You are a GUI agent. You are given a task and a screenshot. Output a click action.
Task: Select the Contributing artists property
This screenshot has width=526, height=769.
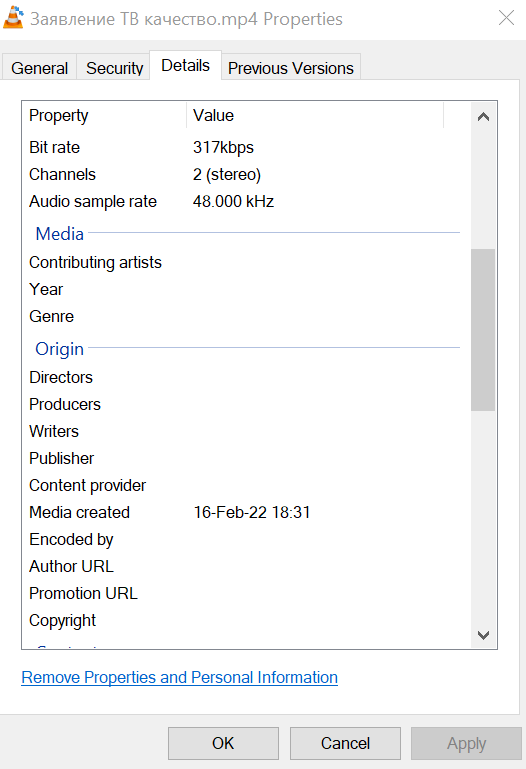point(95,262)
